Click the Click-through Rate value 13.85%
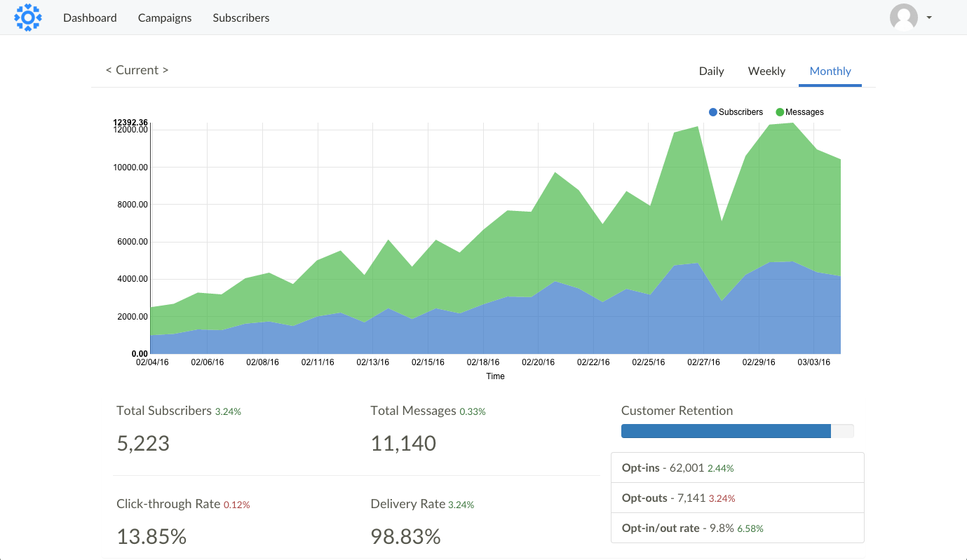Viewport: 967px width, 560px height. click(151, 537)
